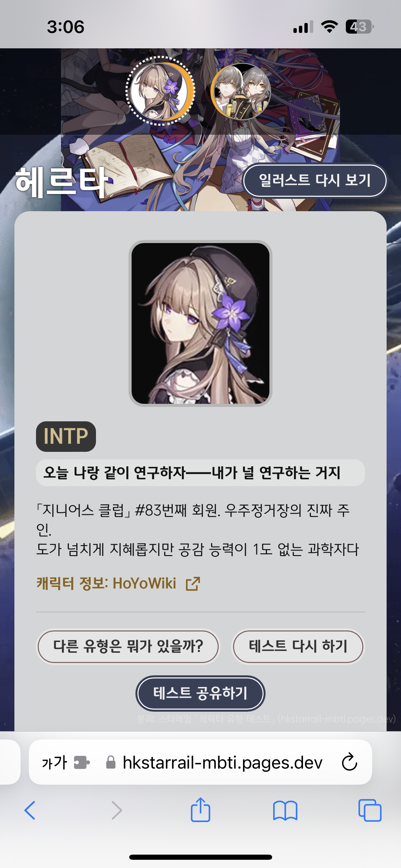Viewport: 401px width, 868px height.
Task: Reload the page with refresh icon
Action: pyautogui.click(x=350, y=762)
